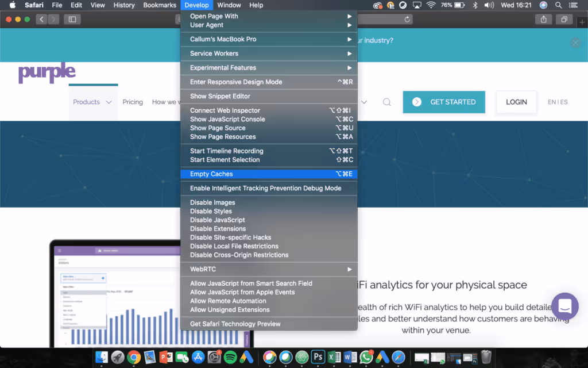Switch language with EN | ES link
This screenshot has height=368, width=588.
[x=558, y=102]
